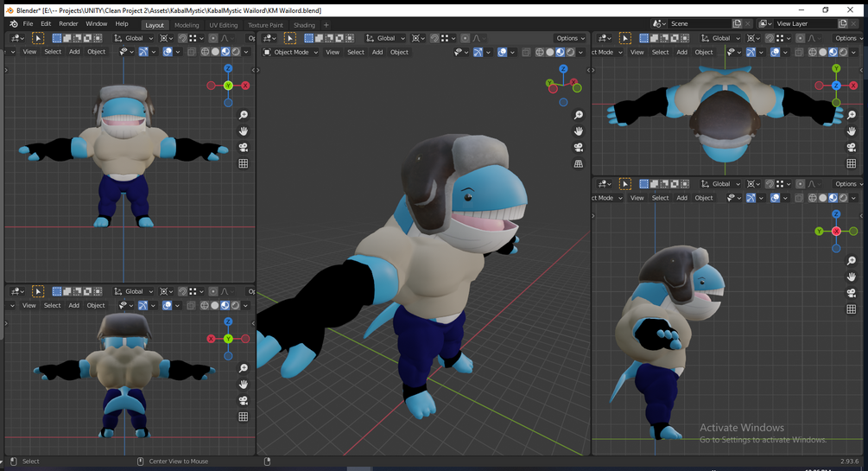
Task: Toggle show overlays button in perspective viewport
Action: pyautogui.click(x=502, y=52)
